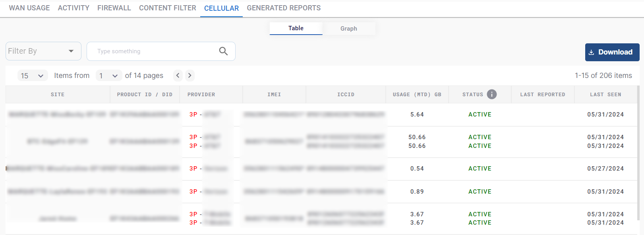The width and height of the screenshot is (644, 235).
Task: Click the table's vertical scrollbar
Action: 638,153
